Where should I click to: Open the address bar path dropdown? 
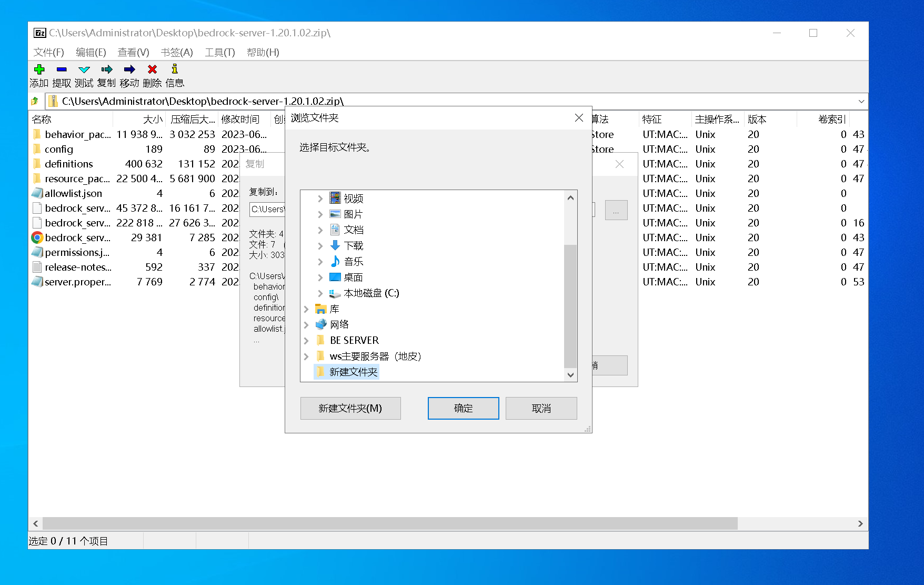pyautogui.click(x=861, y=101)
